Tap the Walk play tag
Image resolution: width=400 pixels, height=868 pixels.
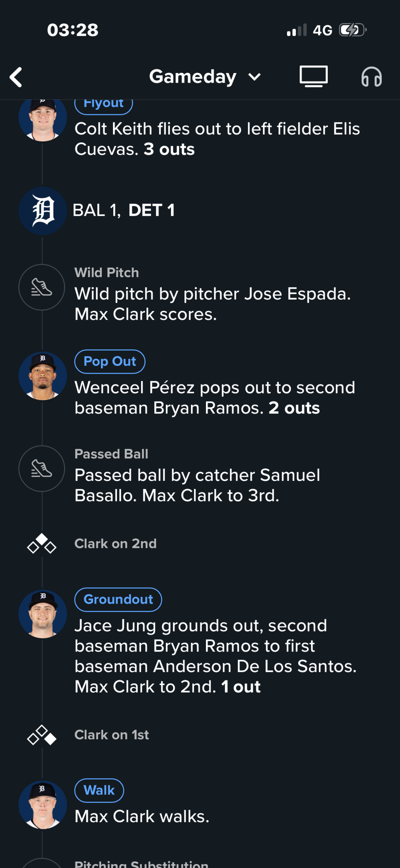(x=99, y=790)
